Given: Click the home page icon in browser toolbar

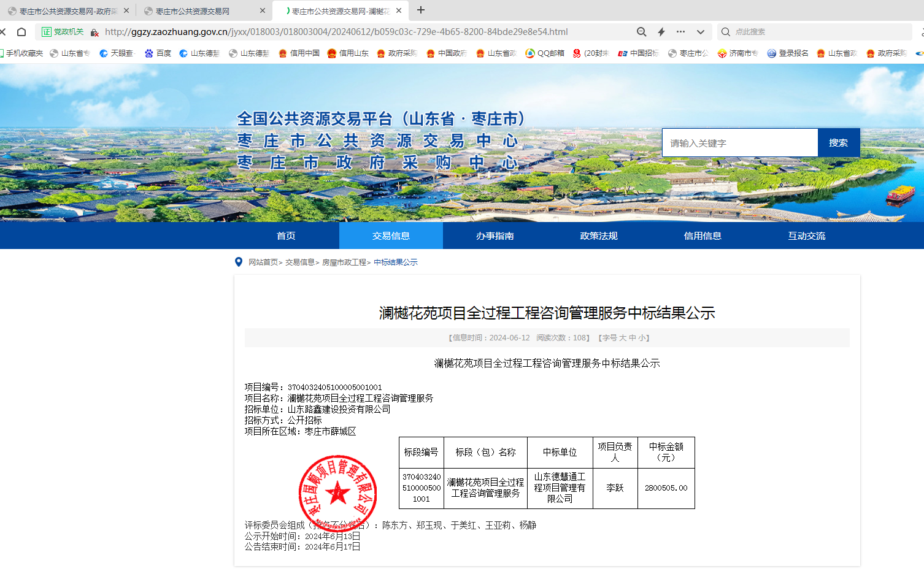Looking at the screenshot, I should [21, 32].
